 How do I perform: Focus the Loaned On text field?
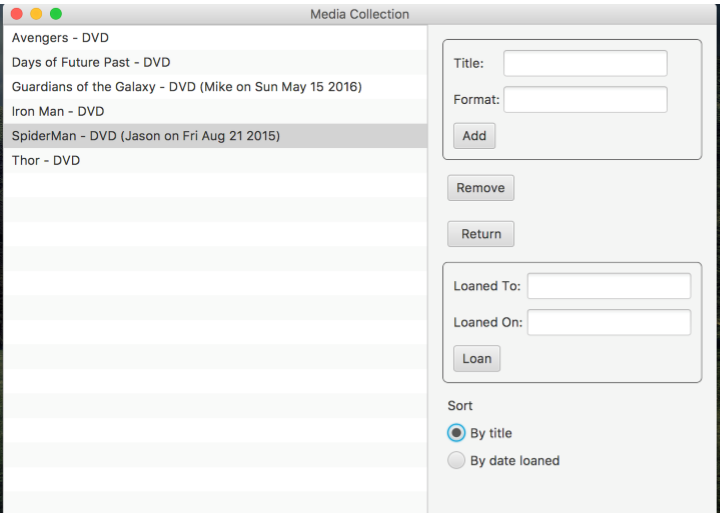(609, 322)
